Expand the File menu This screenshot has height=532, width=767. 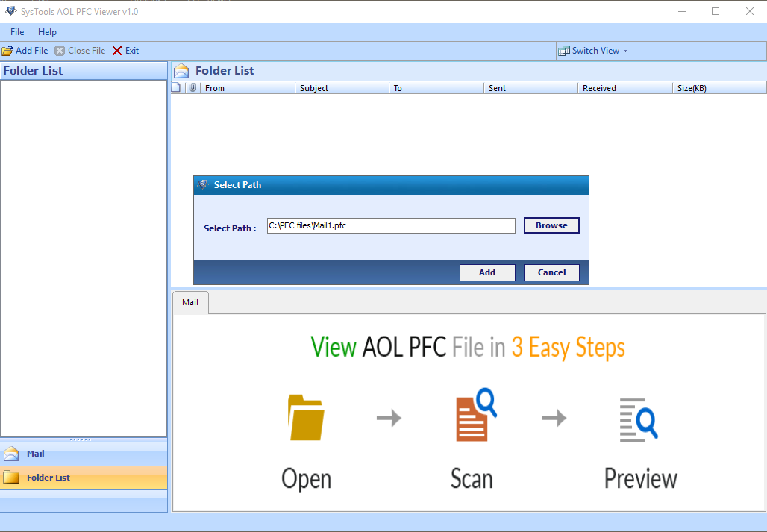click(x=16, y=32)
